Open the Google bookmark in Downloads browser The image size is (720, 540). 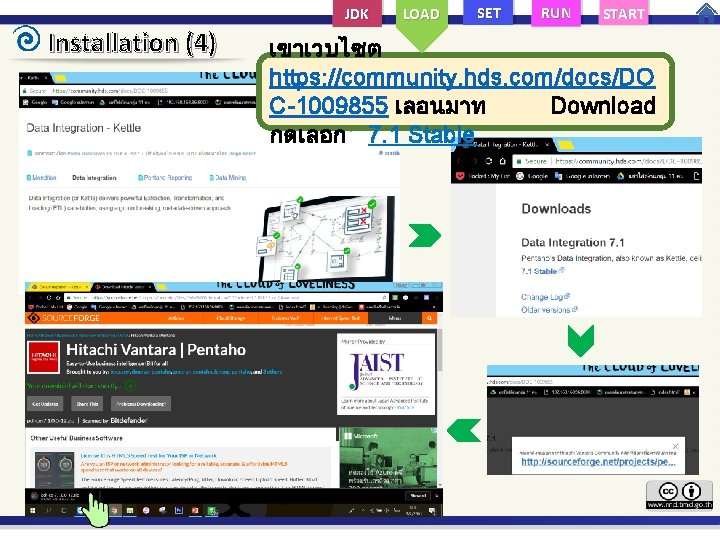coord(532,176)
